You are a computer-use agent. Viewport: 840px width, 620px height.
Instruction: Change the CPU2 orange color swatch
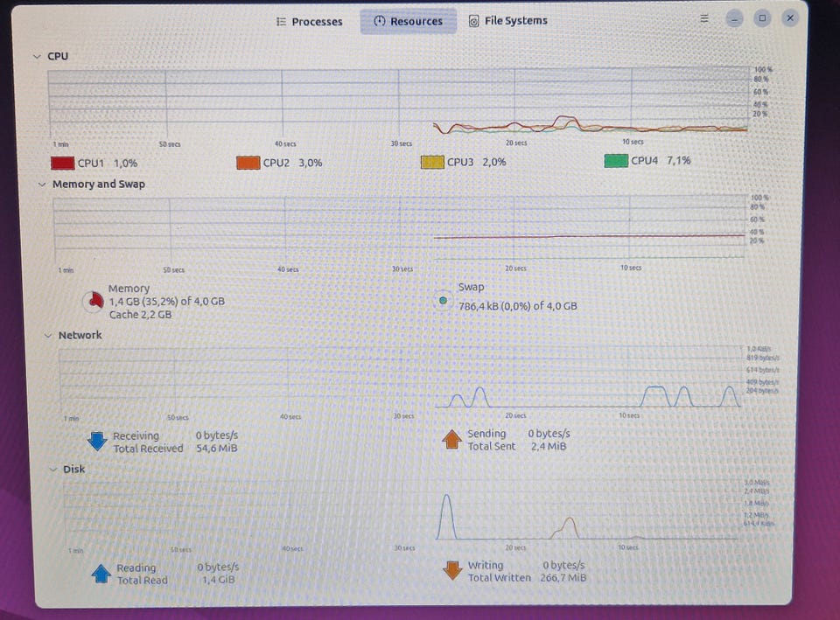(x=248, y=163)
